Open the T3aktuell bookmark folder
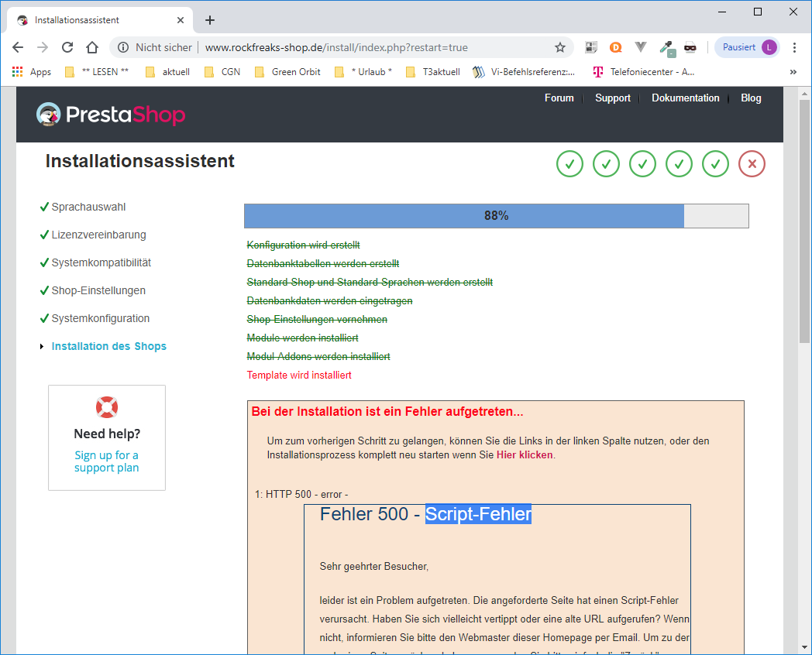The width and height of the screenshot is (812, 655). pyautogui.click(x=433, y=72)
